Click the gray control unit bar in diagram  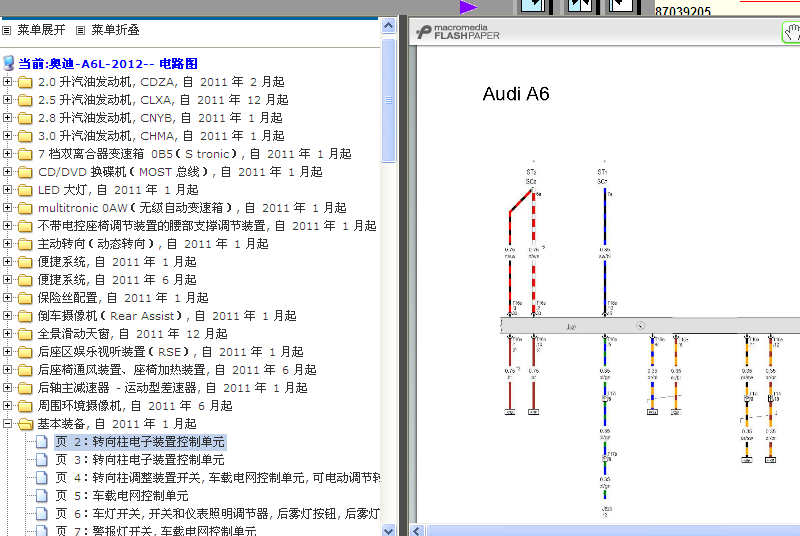click(650, 326)
